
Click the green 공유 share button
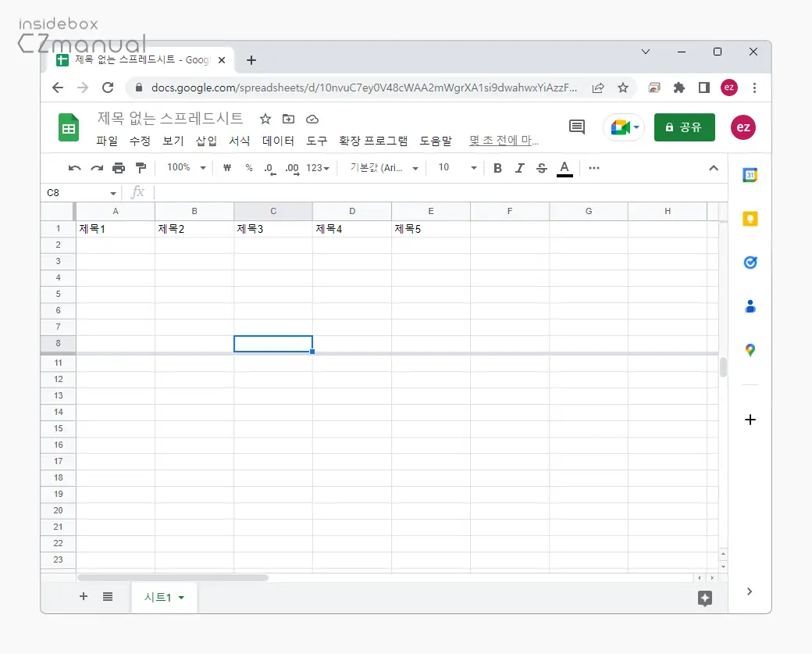point(684,127)
